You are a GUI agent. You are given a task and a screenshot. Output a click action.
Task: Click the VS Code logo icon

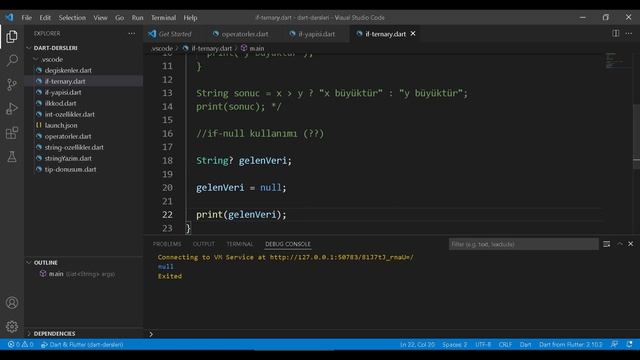(x=9, y=18)
